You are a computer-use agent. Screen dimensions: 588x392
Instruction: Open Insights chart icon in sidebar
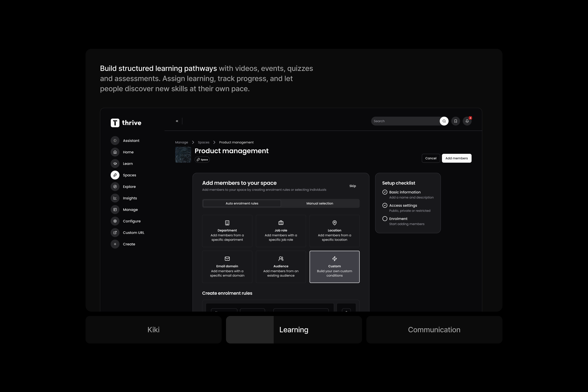(115, 198)
